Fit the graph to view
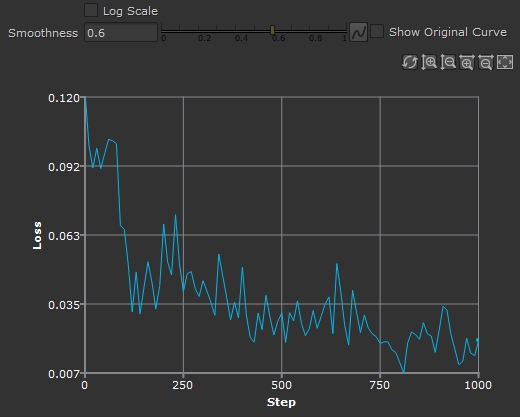The height and width of the screenshot is (417, 520). [505, 62]
